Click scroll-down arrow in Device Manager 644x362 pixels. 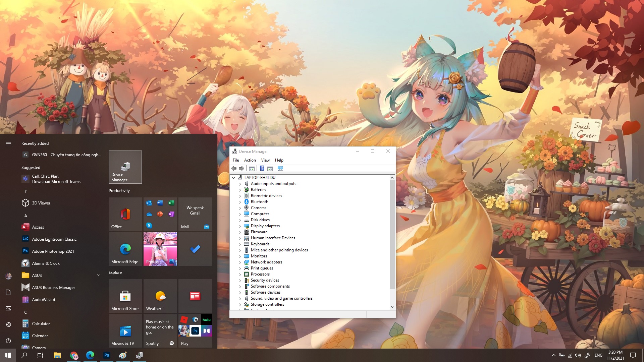(x=392, y=307)
